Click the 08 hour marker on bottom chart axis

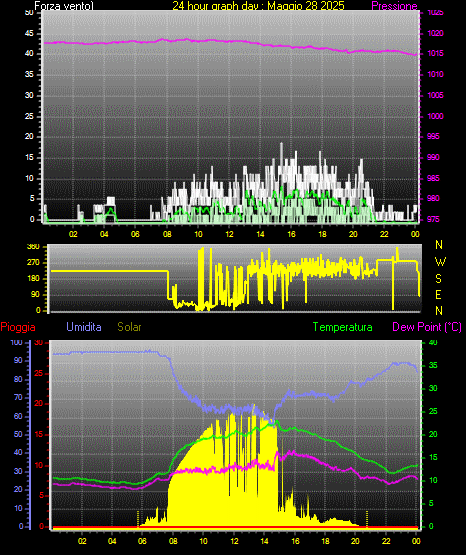pyautogui.click(x=173, y=541)
